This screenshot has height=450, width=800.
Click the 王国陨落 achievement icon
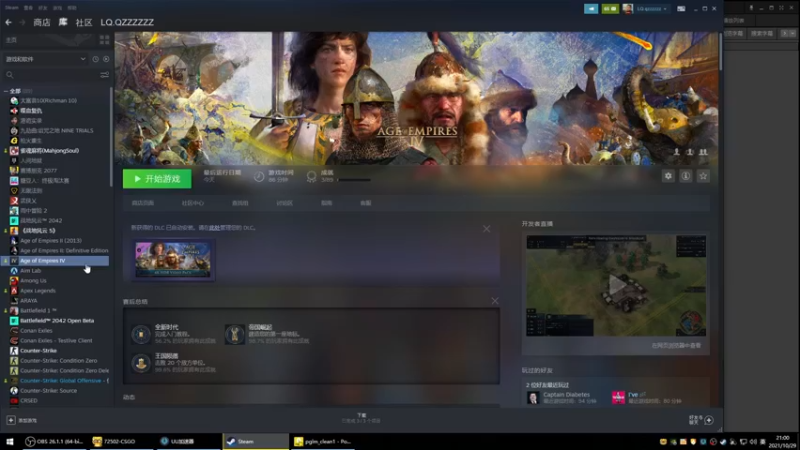141,363
